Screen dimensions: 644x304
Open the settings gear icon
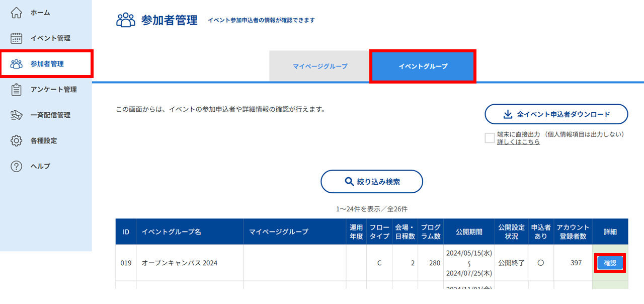[17, 141]
